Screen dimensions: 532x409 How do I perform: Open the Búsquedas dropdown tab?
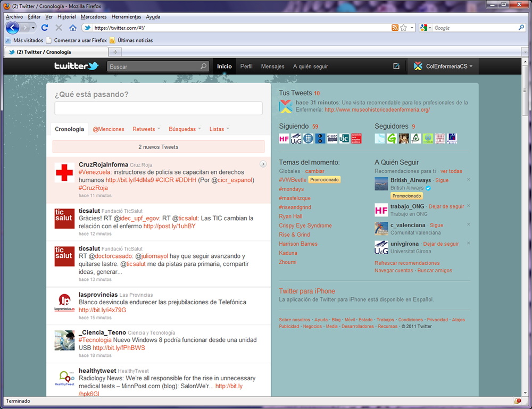[x=185, y=129]
